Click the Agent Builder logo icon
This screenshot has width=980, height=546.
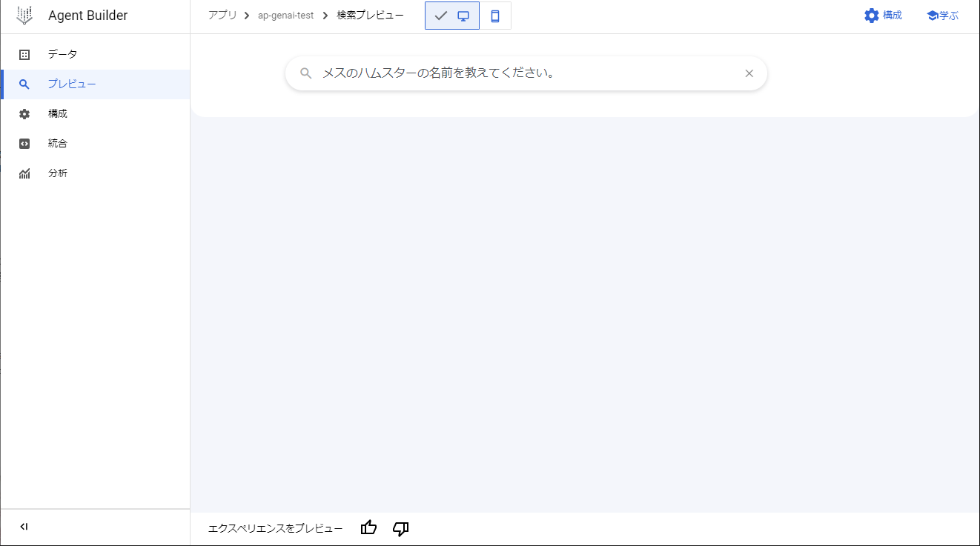click(24, 15)
